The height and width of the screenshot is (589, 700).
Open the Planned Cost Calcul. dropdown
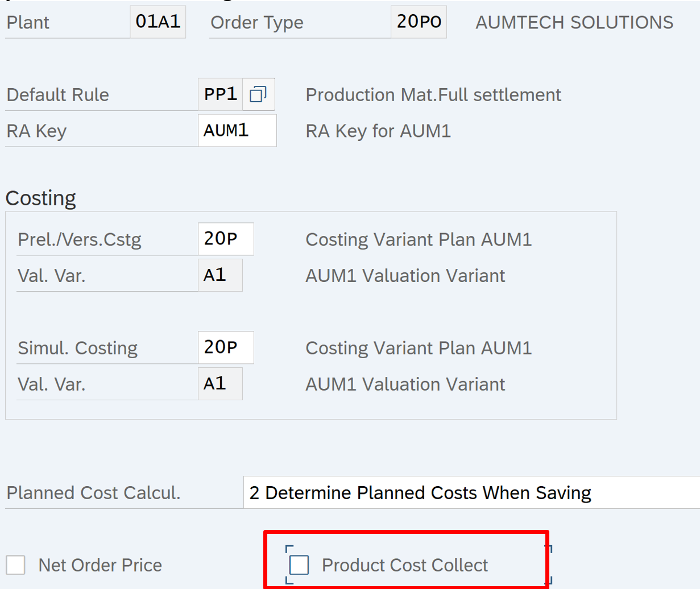471,492
